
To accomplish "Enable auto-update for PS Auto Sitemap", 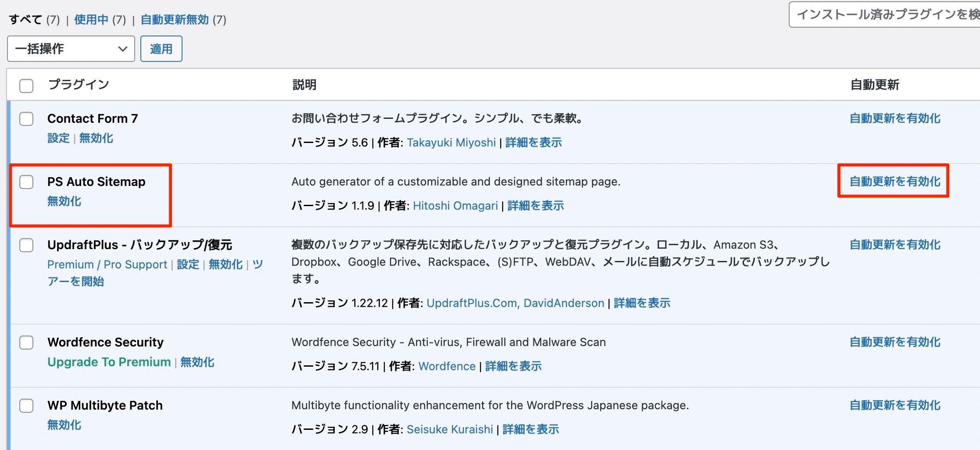I will click(x=895, y=182).
